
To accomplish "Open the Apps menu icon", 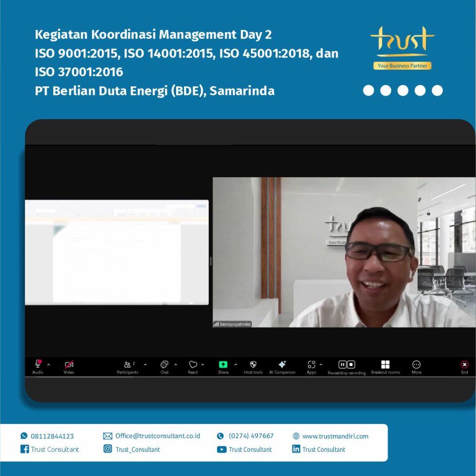I will [311, 365].
